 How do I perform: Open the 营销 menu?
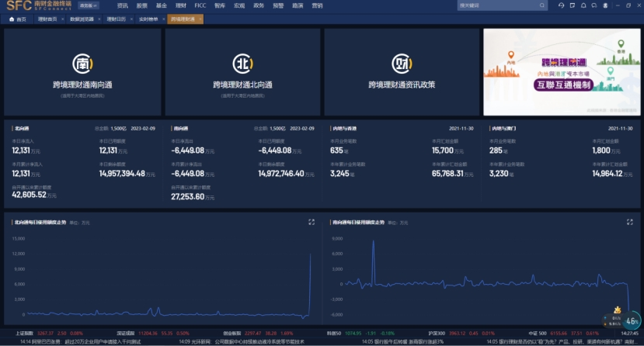pos(317,5)
